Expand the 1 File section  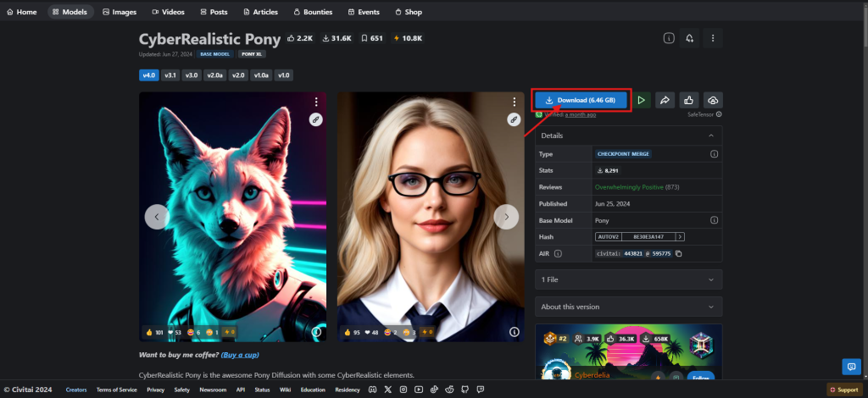click(x=628, y=279)
